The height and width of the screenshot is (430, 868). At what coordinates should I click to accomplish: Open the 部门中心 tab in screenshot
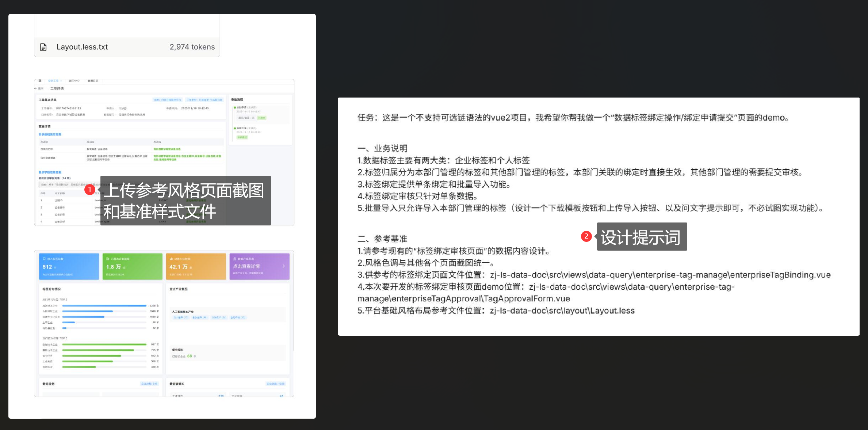[x=74, y=81]
